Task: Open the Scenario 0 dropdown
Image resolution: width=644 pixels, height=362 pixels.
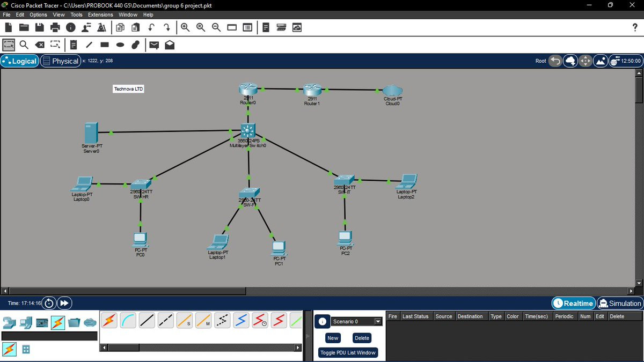Action: 356,321
